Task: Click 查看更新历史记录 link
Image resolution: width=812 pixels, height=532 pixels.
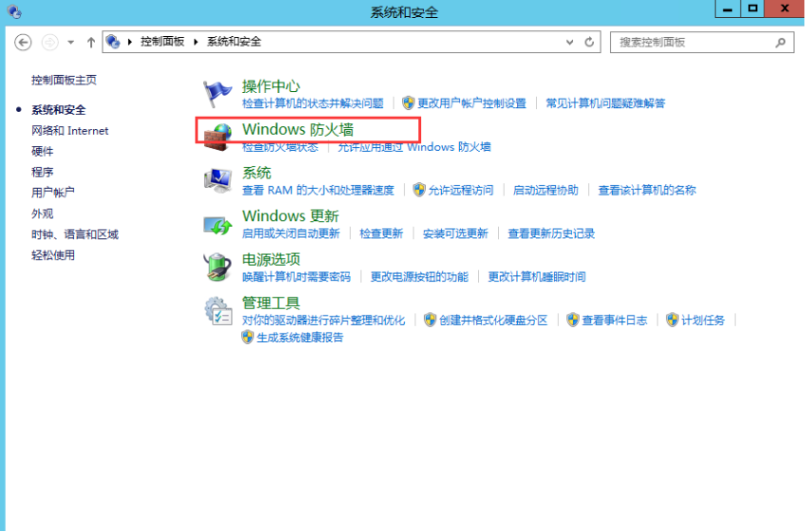Action: [551, 233]
